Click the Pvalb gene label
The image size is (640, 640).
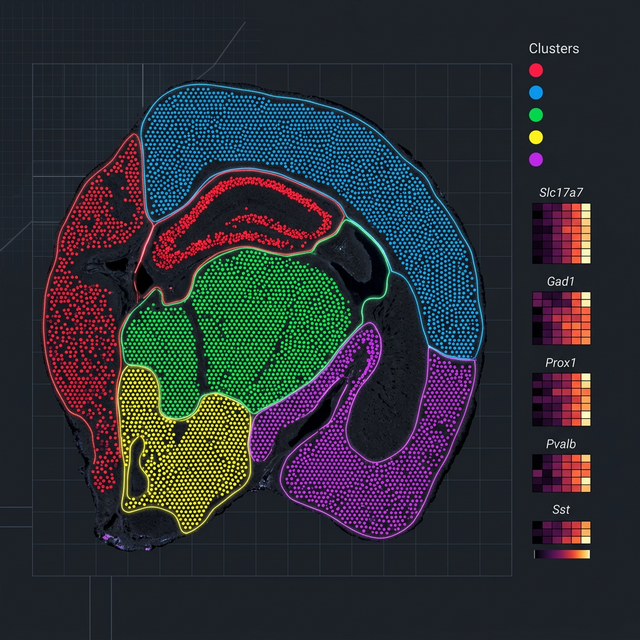click(561, 444)
